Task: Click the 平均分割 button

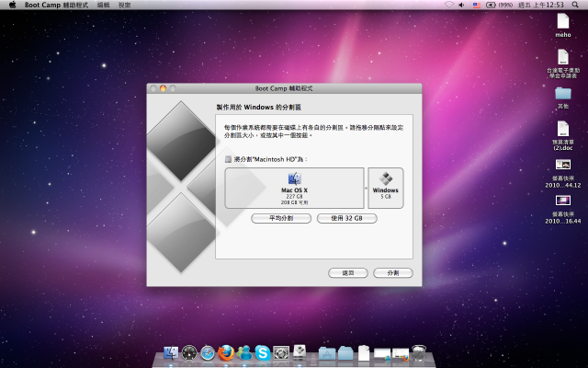Action: (281, 218)
